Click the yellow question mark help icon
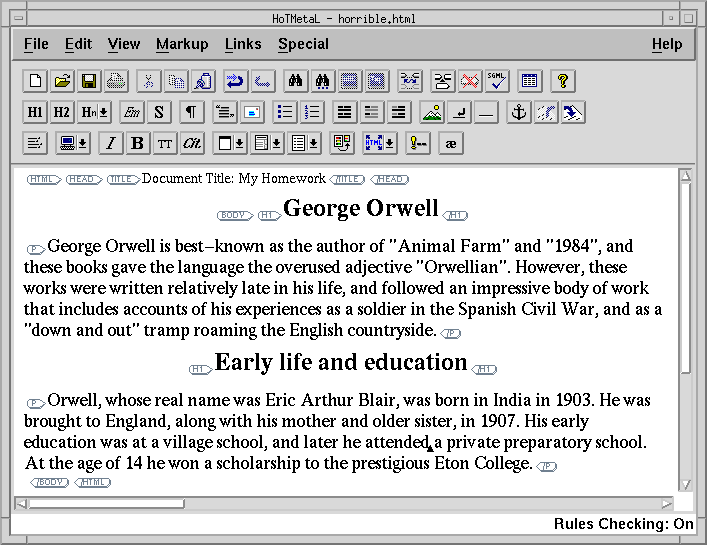This screenshot has height=545, width=707. (x=562, y=81)
